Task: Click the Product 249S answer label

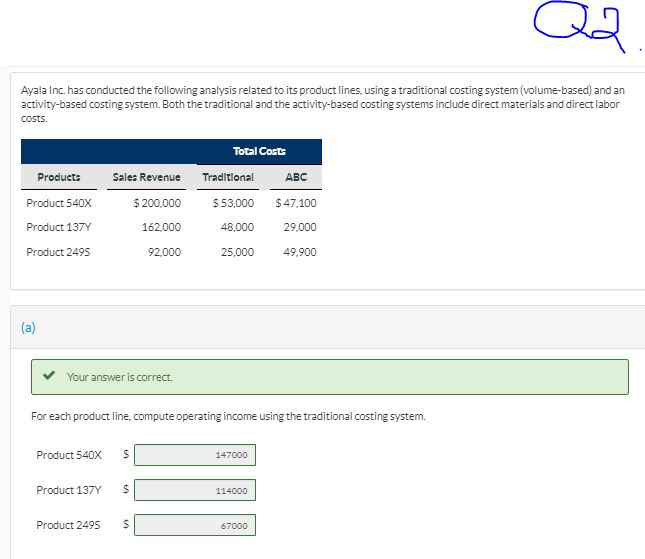Action: (68, 525)
